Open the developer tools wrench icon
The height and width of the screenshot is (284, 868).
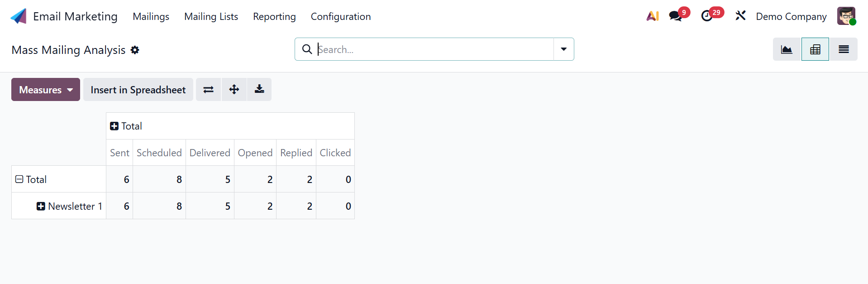click(x=740, y=16)
